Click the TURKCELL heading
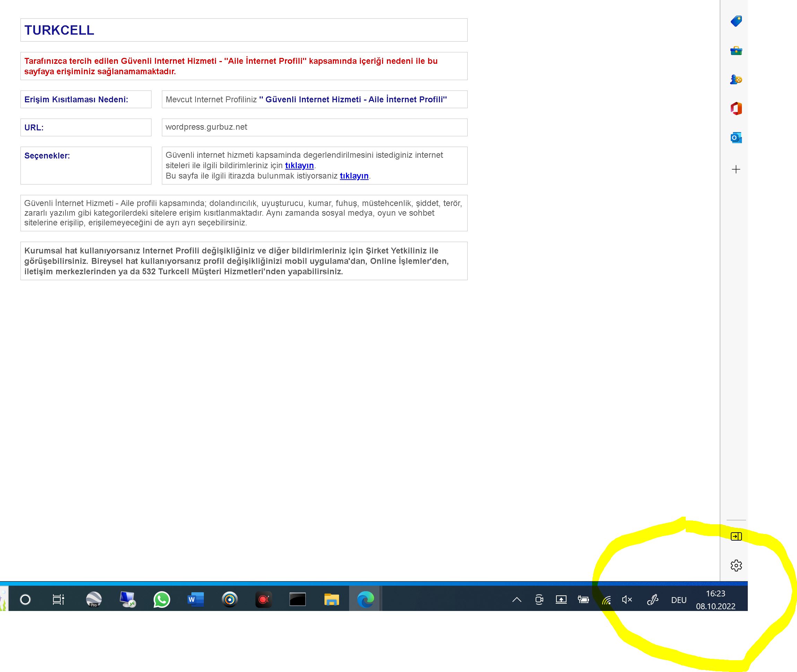 [x=59, y=30]
